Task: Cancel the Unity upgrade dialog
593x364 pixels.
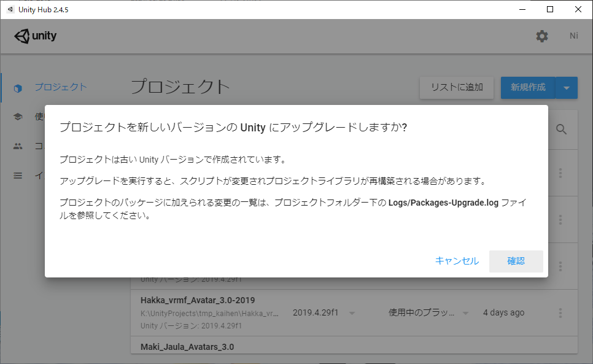Action: tap(457, 260)
